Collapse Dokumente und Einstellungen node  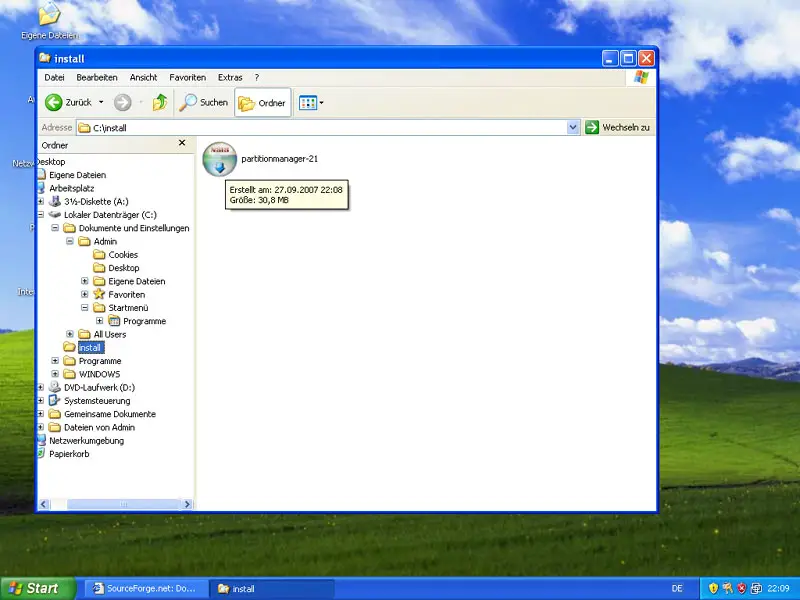(x=55, y=228)
